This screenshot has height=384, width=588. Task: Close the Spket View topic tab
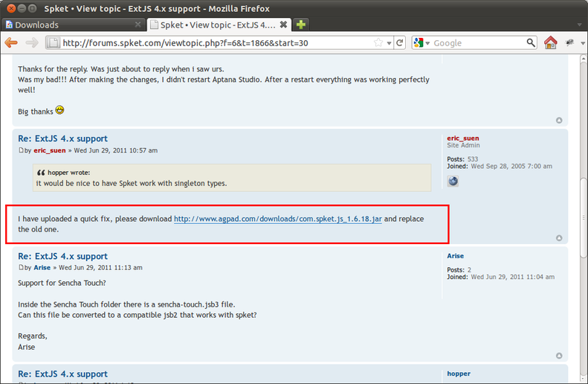pos(283,25)
